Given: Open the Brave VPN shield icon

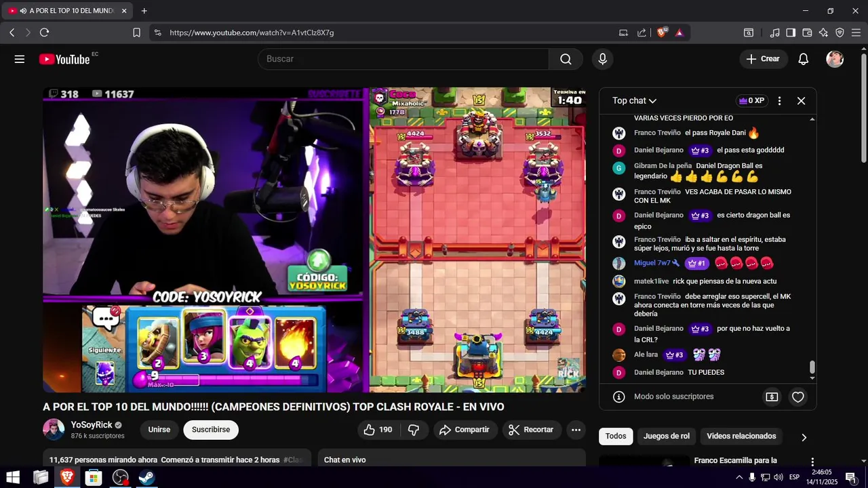Looking at the screenshot, I should [x=840, y=32].
